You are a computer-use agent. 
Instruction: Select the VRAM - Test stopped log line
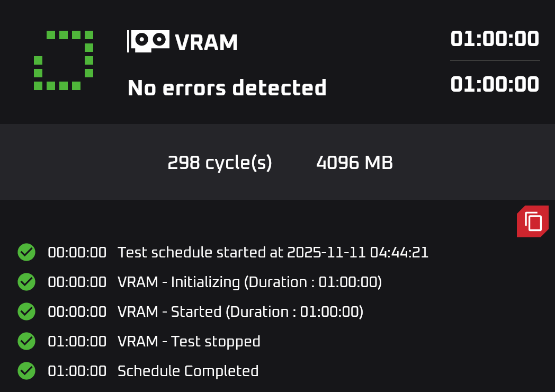pos(154,342)
